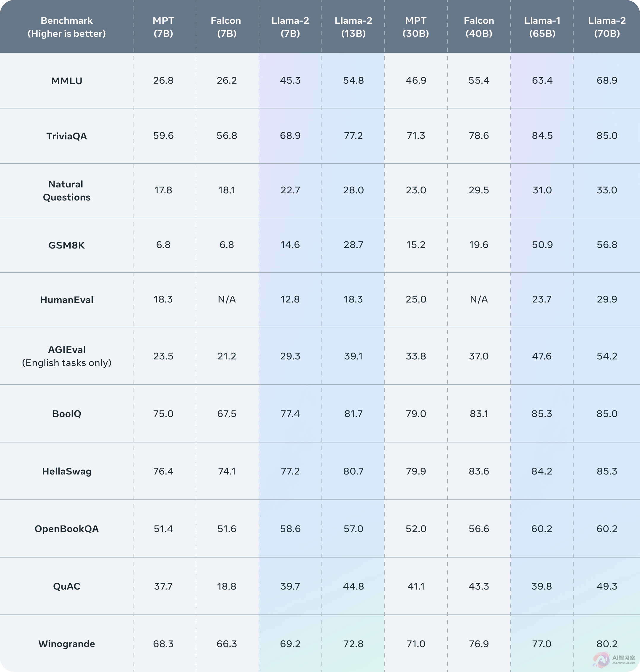Click the AI智习室 watermark logo
640x672 pixels.
point(614,659)
